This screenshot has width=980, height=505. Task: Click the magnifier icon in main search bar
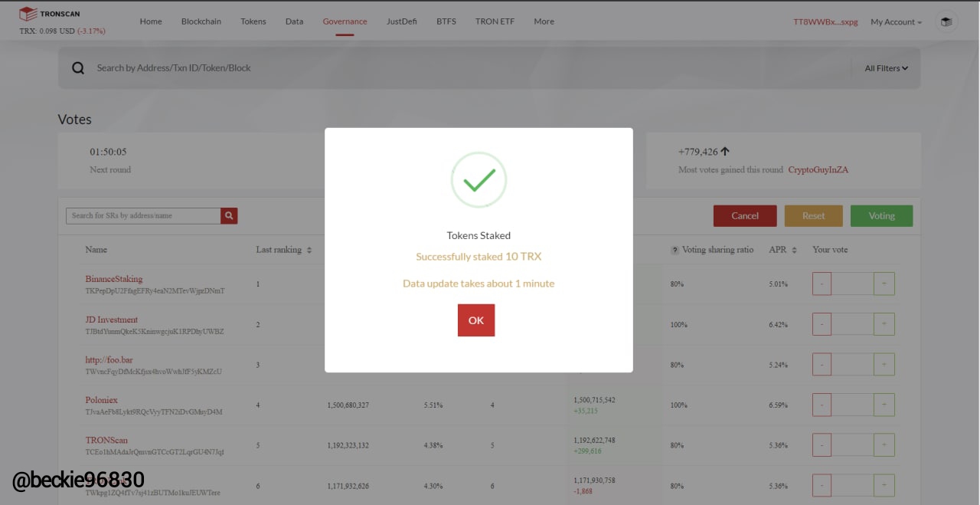click(x=78, y=68)
